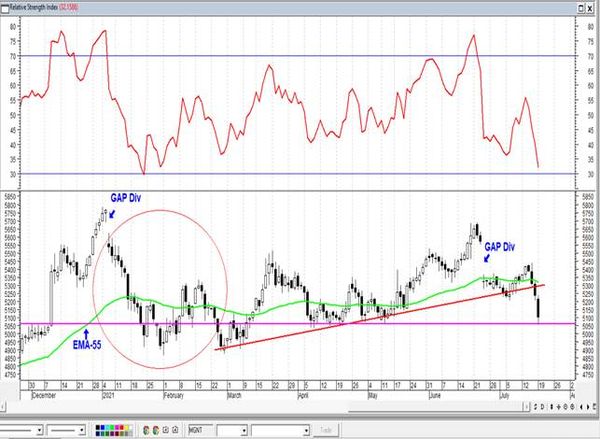Click the zoom out magnifier icon

coord(572,407)
